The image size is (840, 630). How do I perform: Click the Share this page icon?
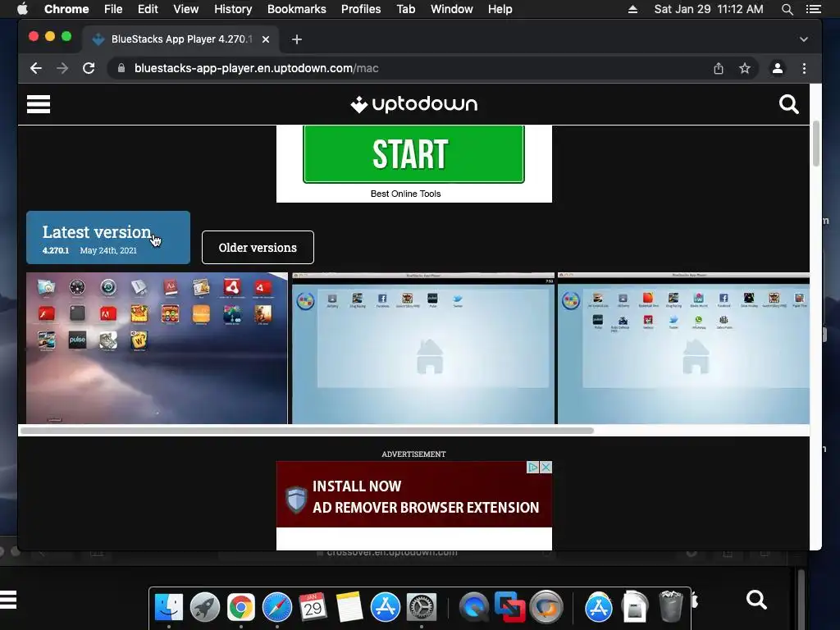click(719, 68)
